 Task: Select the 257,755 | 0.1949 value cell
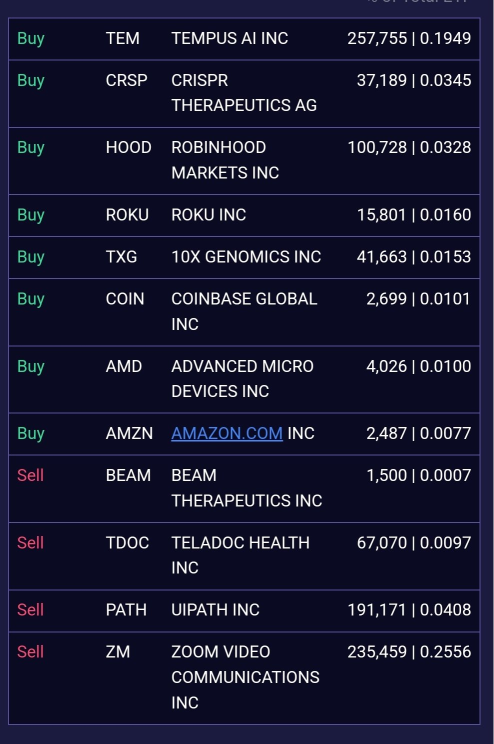coord(409,38)
